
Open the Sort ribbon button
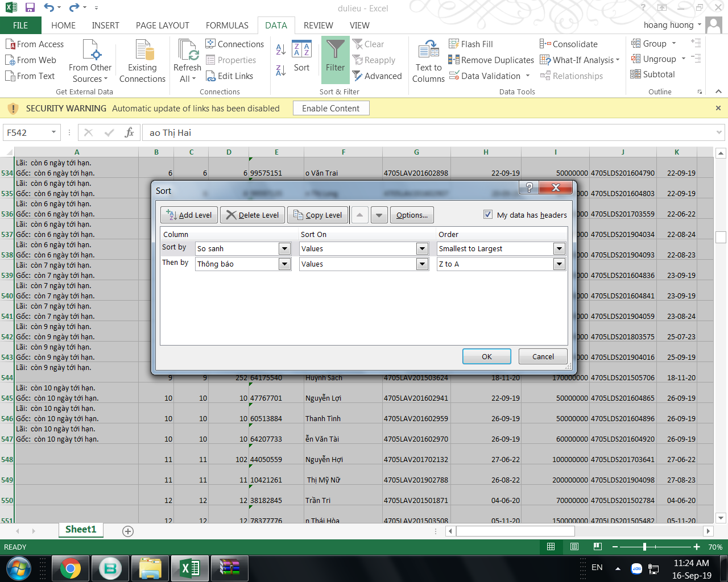coord(301,56)
